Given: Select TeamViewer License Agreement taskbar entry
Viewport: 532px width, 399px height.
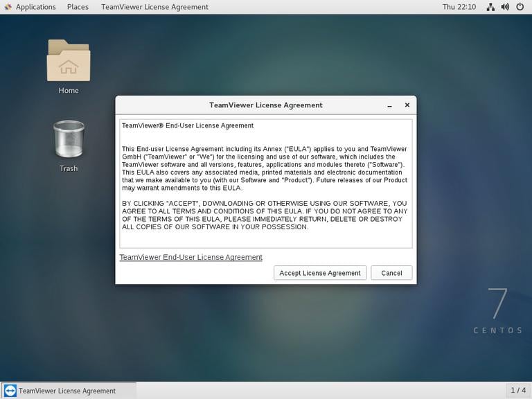Looking at the screenshot, I should (x=69, y=391).
